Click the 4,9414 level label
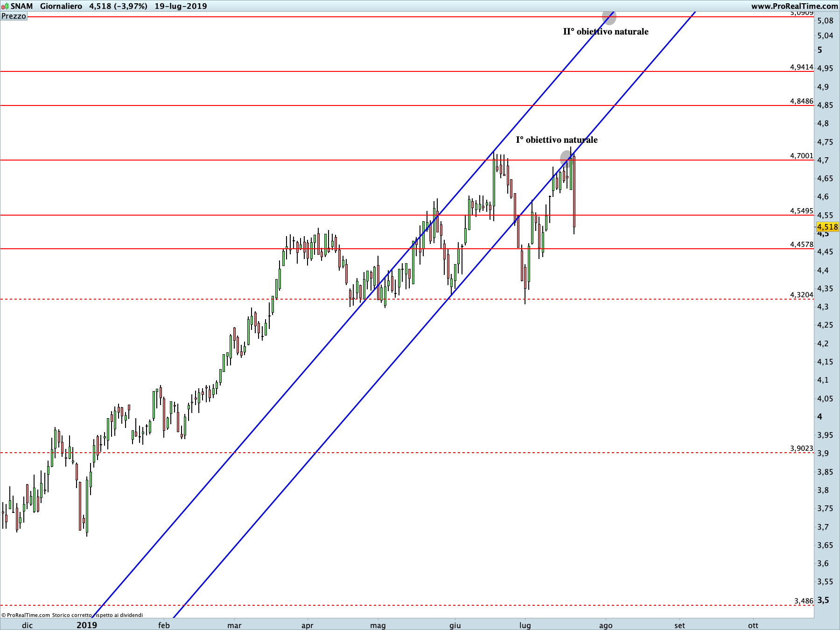Screen dimensions: 840x630 [x=801, y=67]
